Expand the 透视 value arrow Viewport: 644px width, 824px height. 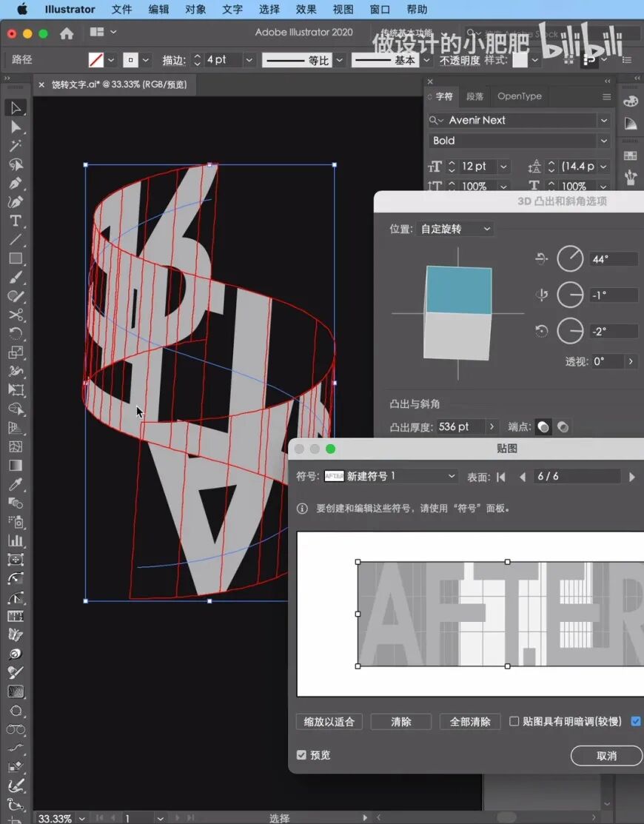631,361
